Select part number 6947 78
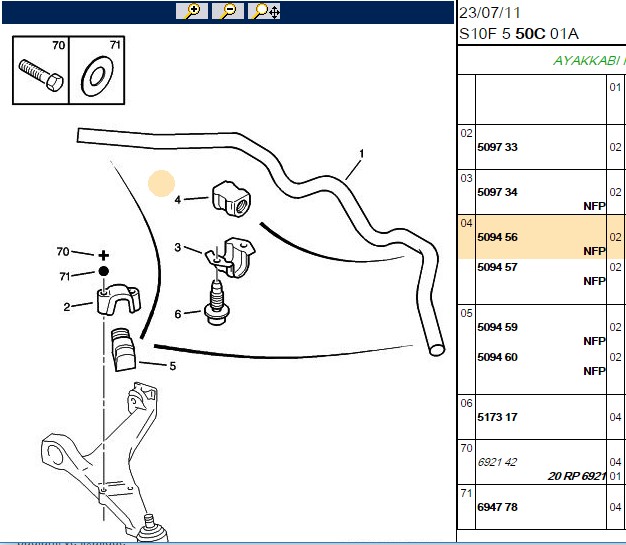 [x=497, y=507]
